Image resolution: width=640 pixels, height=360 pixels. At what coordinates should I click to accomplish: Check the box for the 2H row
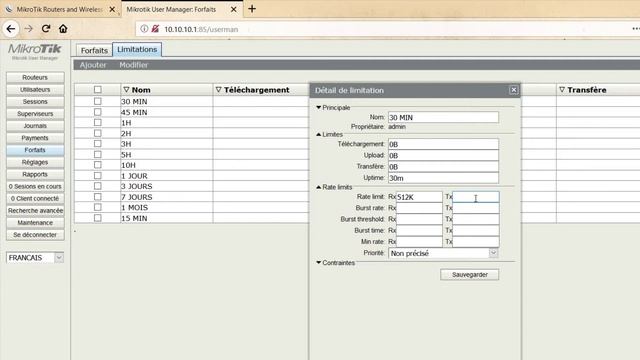[98, 133]
